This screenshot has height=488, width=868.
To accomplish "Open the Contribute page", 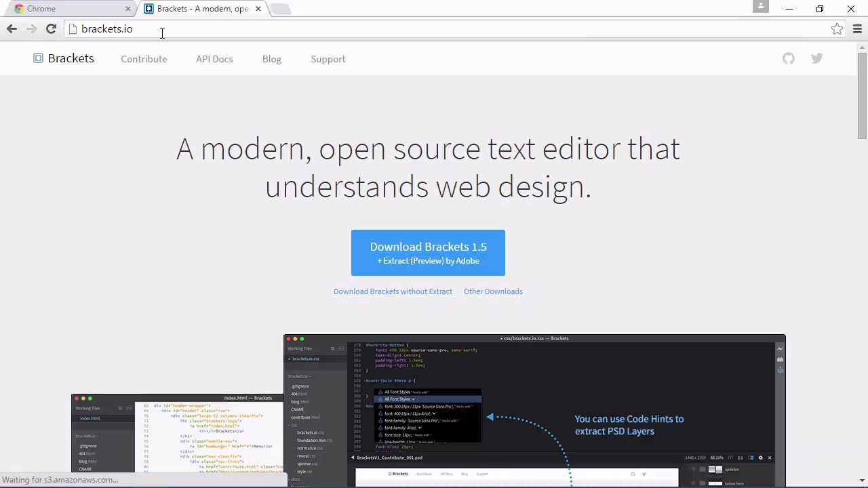I will click(144, 59).
